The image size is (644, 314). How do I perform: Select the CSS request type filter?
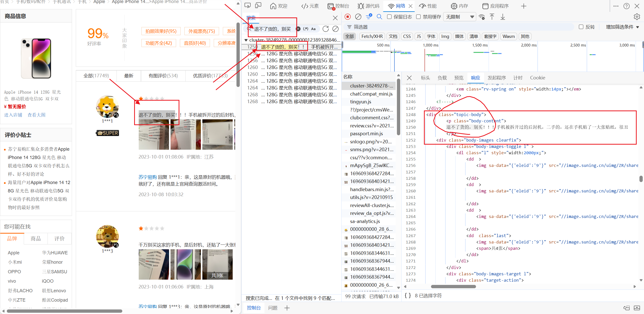tap(407, 36)
